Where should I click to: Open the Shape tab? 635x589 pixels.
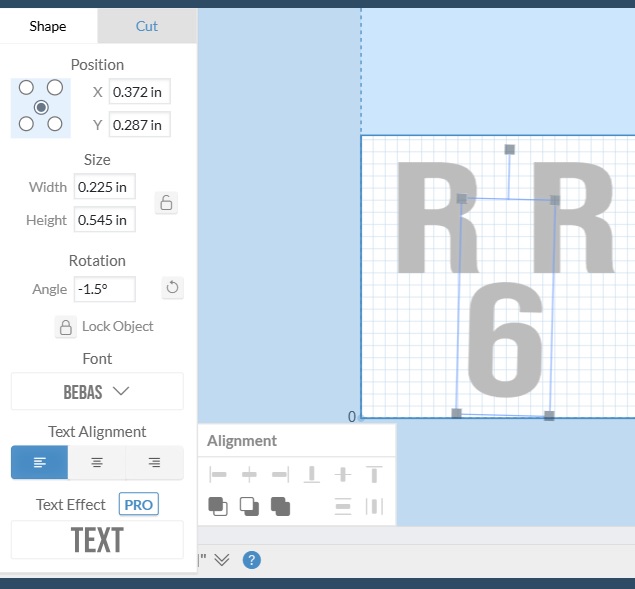point(48,26)
